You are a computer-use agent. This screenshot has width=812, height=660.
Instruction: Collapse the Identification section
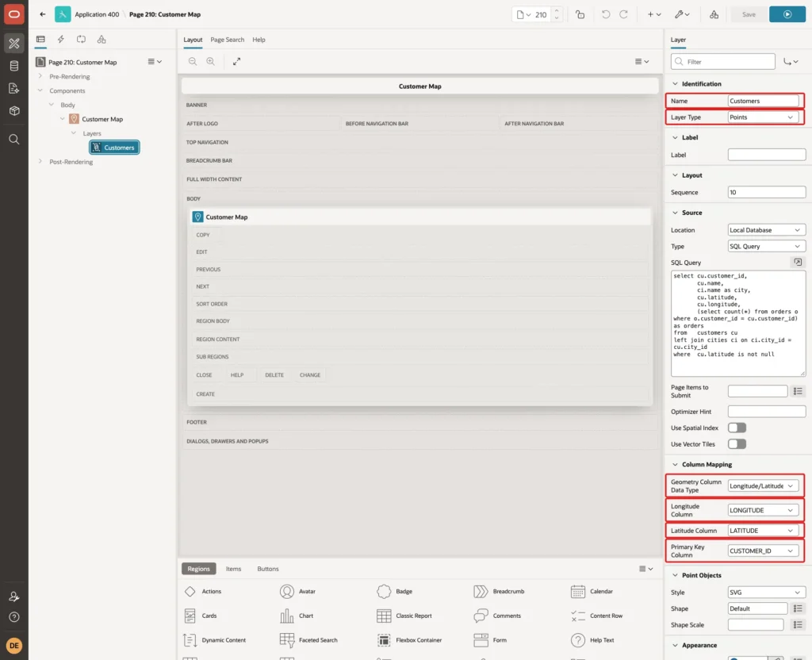point(675,83)
